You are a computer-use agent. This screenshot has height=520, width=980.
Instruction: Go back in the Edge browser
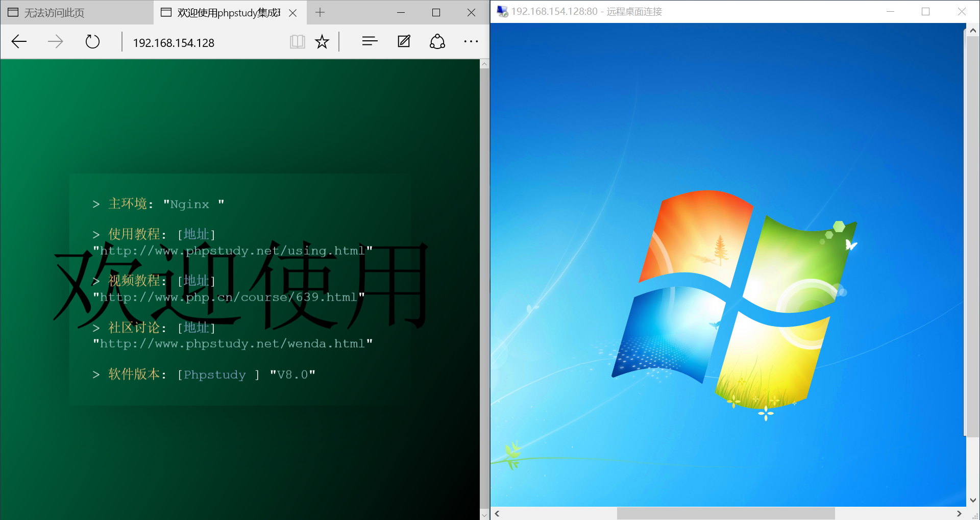[x=19, y=42]
